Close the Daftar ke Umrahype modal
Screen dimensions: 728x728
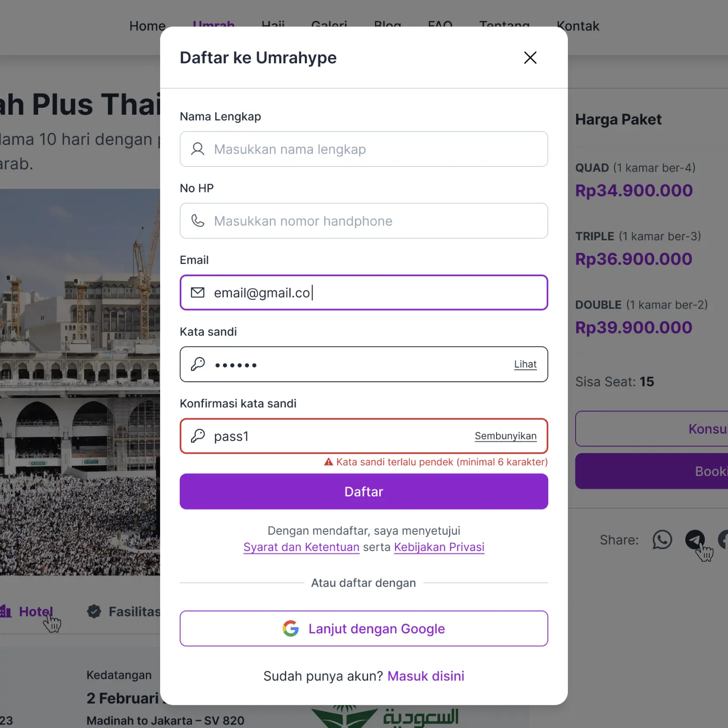pos(530,58)
